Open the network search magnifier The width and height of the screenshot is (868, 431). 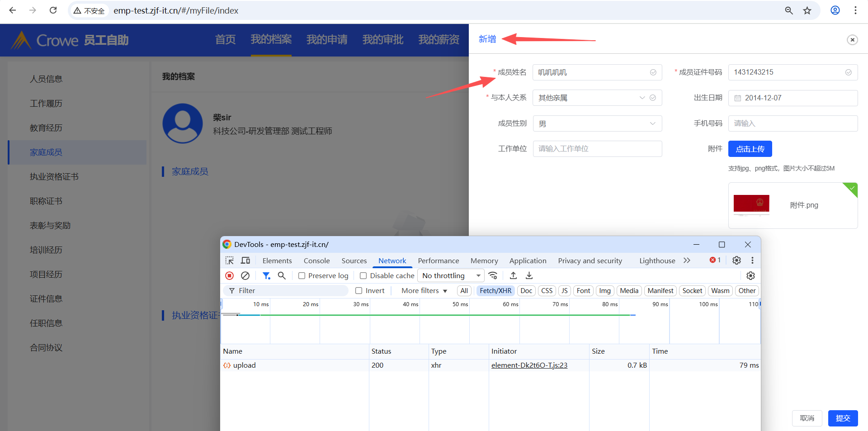[x=282, y=275]
